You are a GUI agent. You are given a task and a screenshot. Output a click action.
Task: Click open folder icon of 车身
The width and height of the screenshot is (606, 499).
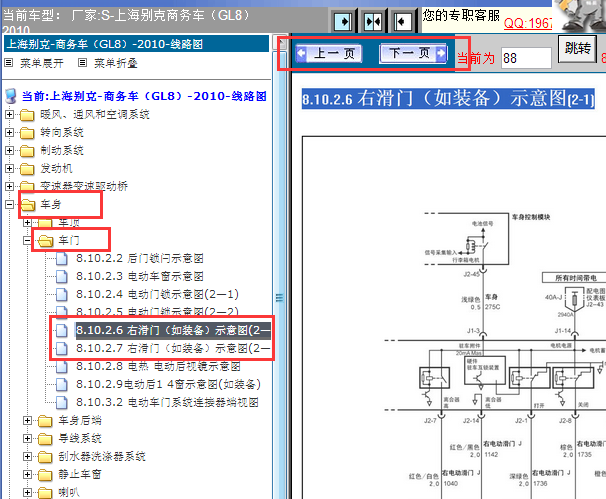pyautogui.click(x=28, y=205)
